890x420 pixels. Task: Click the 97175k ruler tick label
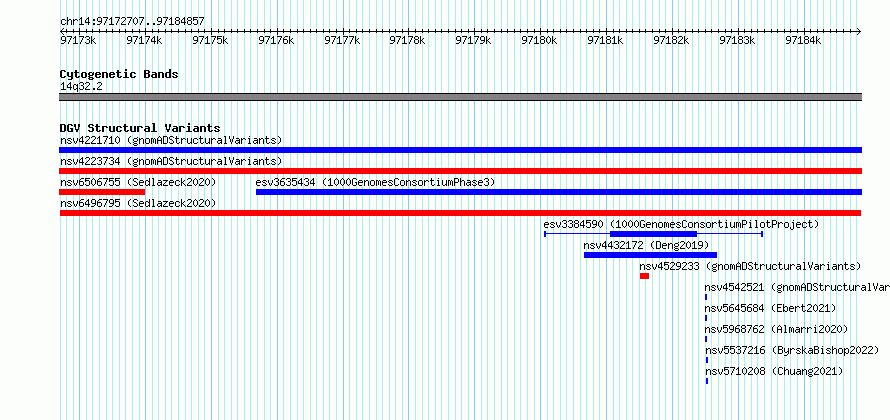(x=210, y=40)
